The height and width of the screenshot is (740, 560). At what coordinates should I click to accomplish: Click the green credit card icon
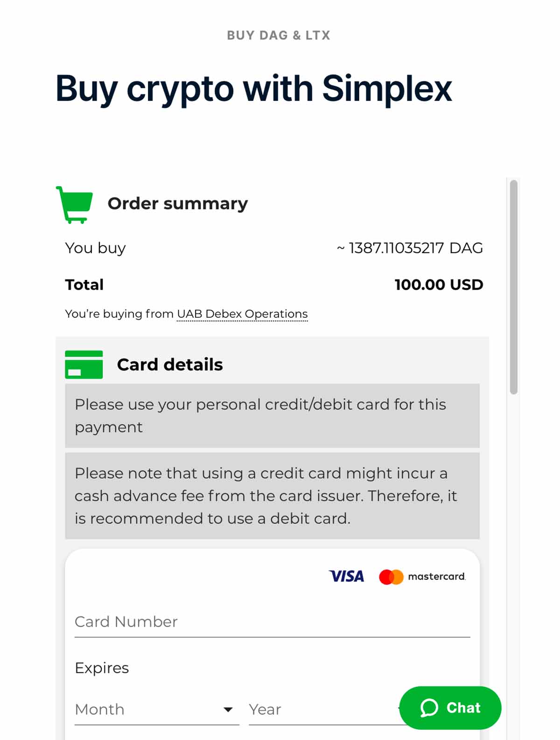point(84,364)
